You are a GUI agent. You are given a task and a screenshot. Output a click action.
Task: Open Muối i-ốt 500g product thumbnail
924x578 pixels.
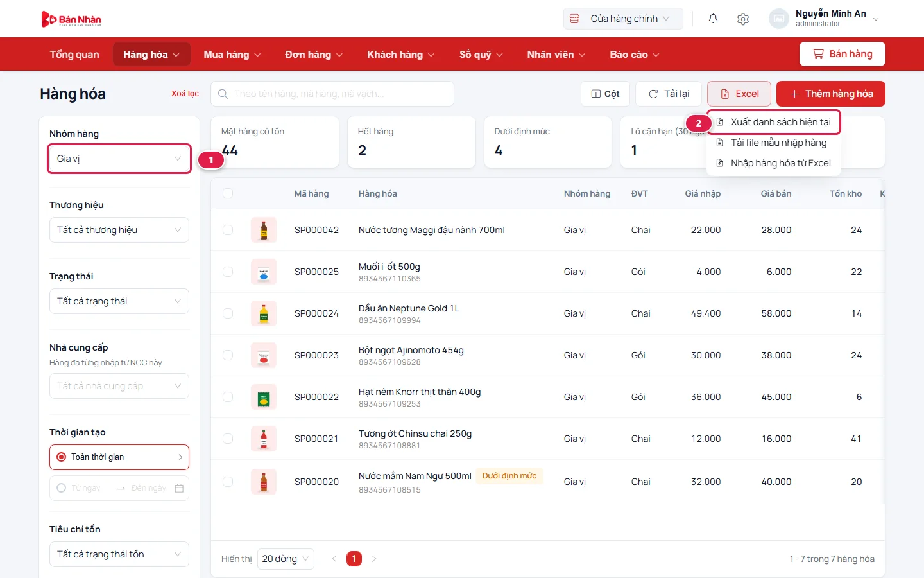tap(264, 272)
